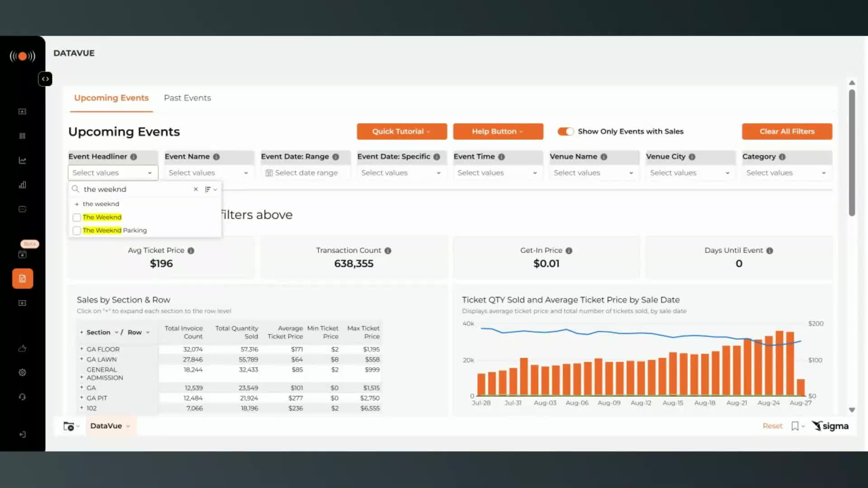Open the Event Time Select values dropdown
Screen dimensions: 868x488
coord(498,173)
